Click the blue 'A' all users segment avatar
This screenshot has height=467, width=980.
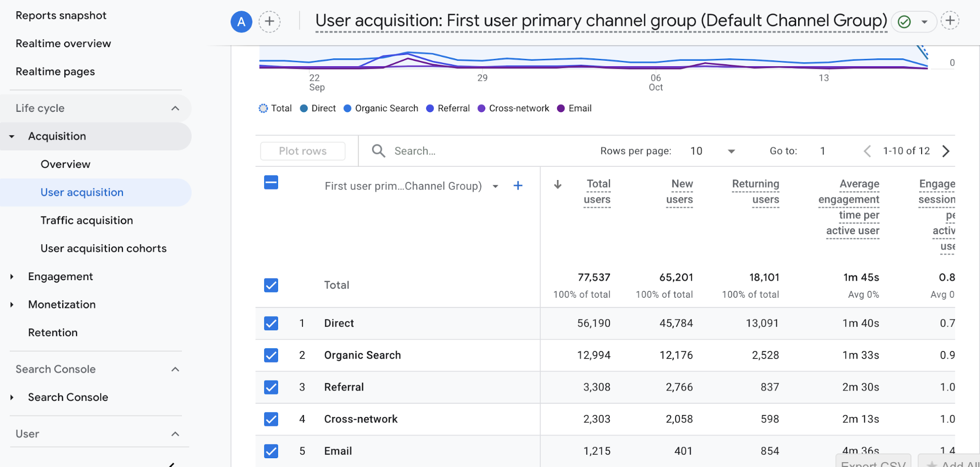pos(241,22)
